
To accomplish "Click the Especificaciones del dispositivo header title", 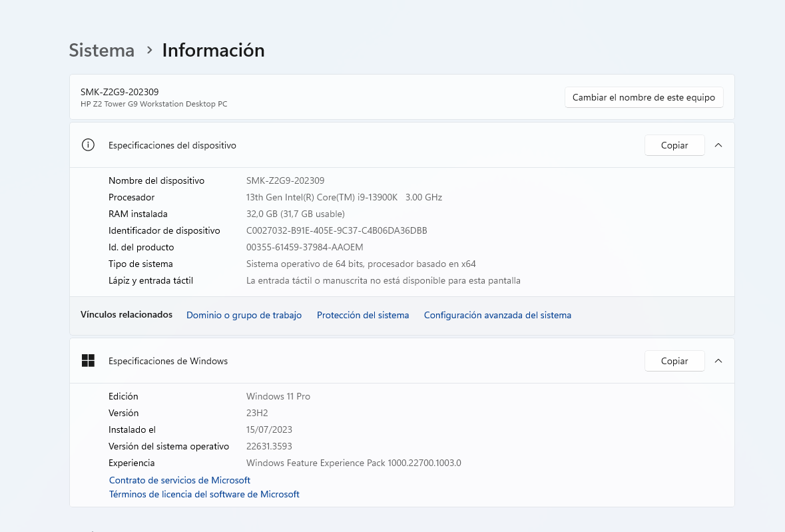I will coord(172,145).
